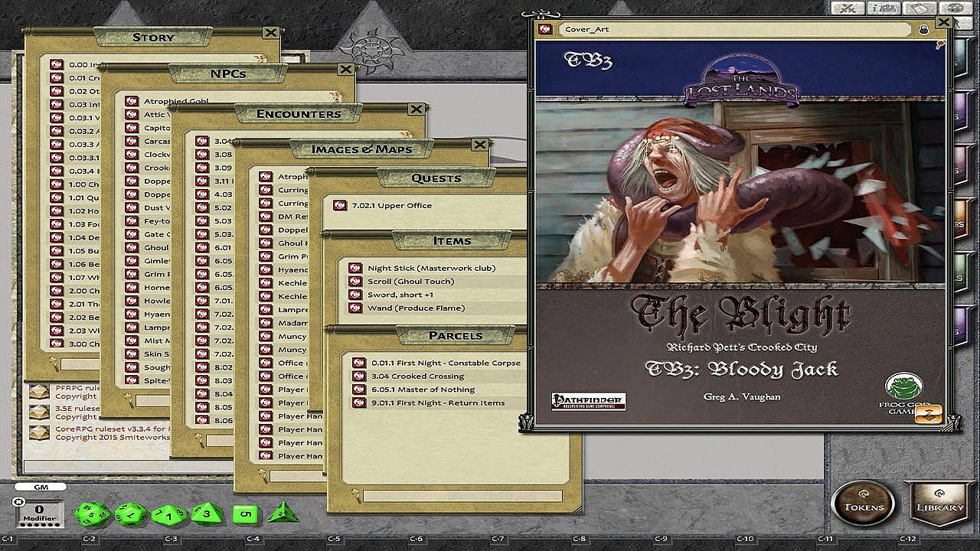
Task: Open the Library panel
Action: point(939,503)
